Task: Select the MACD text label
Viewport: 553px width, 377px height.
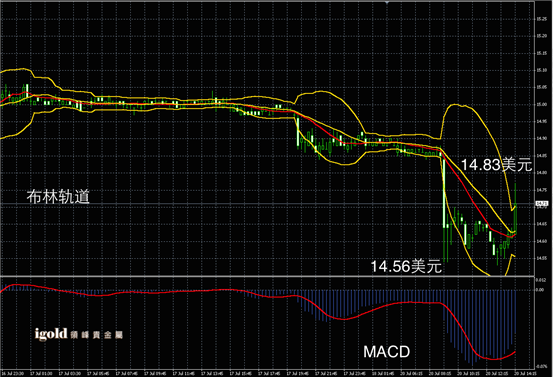Action: pos(387,352)
